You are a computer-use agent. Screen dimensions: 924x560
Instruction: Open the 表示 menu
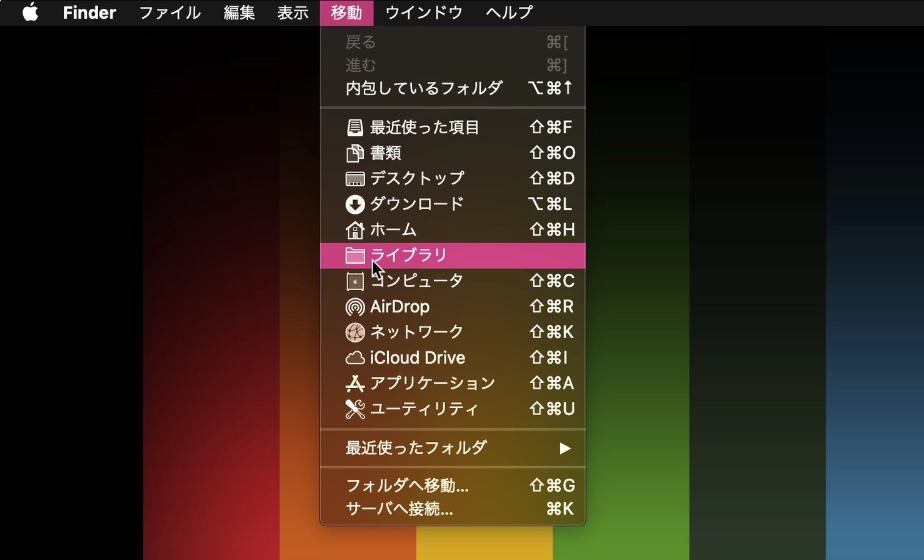pos(293,12)
